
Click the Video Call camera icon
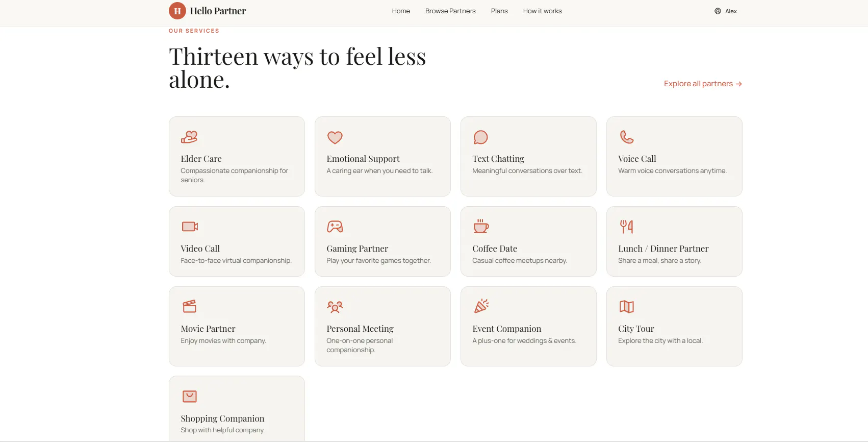[x=190, y=227]
